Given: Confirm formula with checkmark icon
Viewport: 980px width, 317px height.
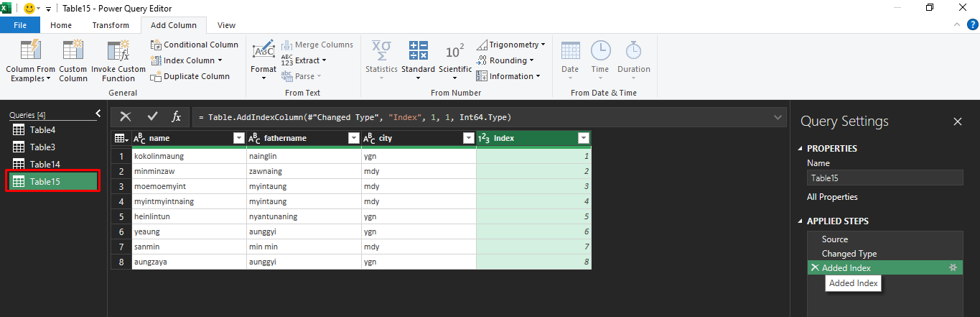Looking at the screenshot, I should tap(152, 116).
